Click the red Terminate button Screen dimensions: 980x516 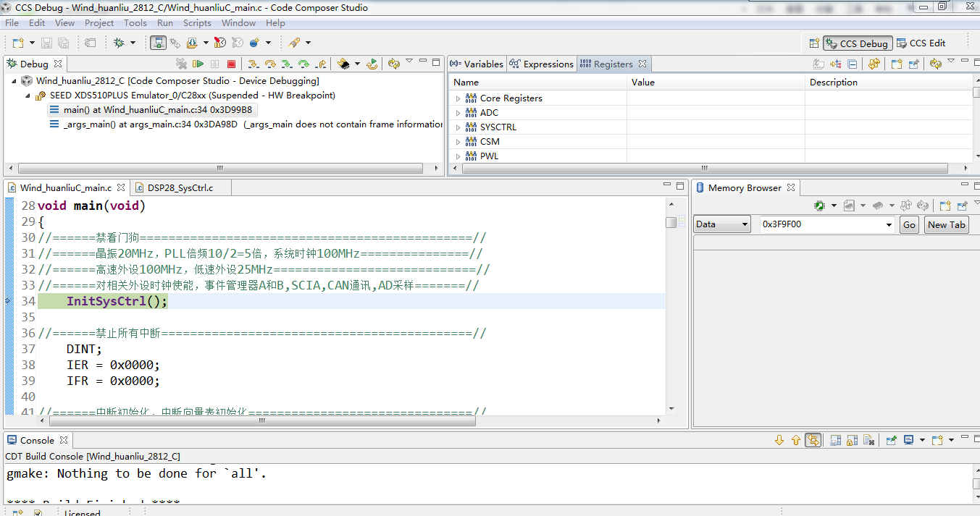point(232,64)
